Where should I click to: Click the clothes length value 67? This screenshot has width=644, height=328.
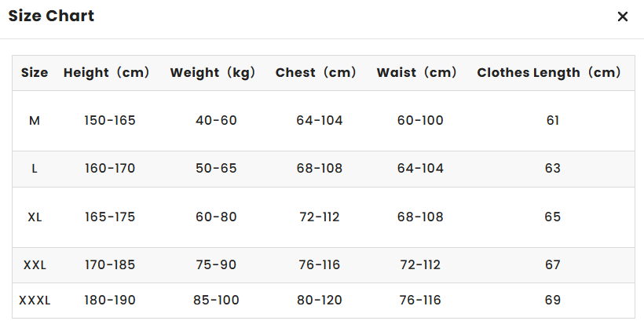[x=552, y=265]
